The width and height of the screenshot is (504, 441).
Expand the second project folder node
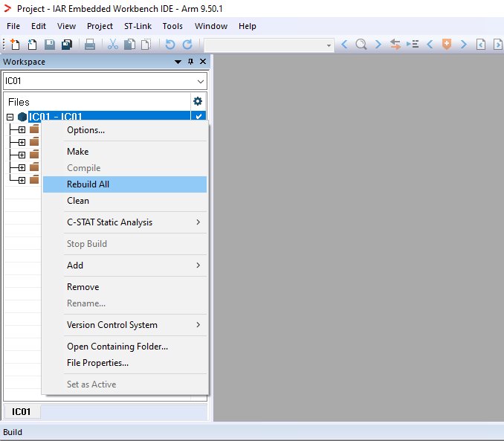coord(22,142)
